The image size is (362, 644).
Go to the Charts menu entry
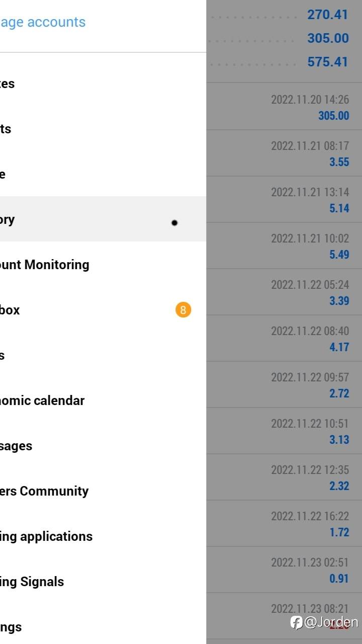click(x=6, y=129)
